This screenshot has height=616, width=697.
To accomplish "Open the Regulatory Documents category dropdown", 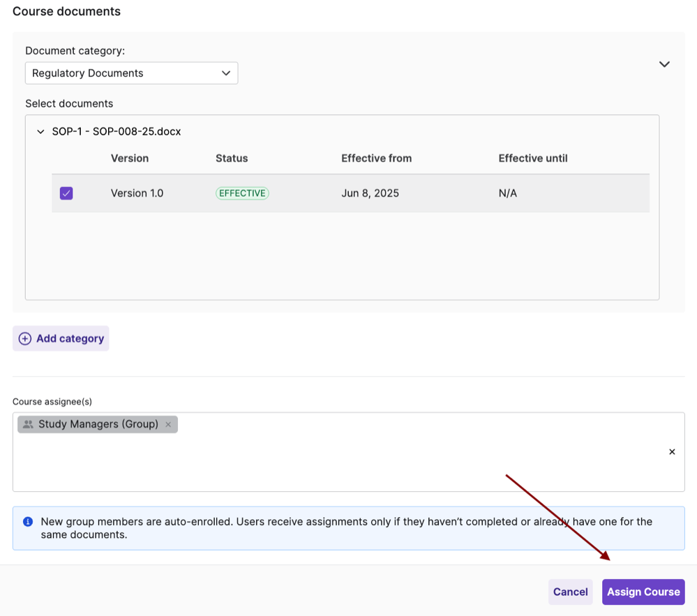I will pos(131,73).
